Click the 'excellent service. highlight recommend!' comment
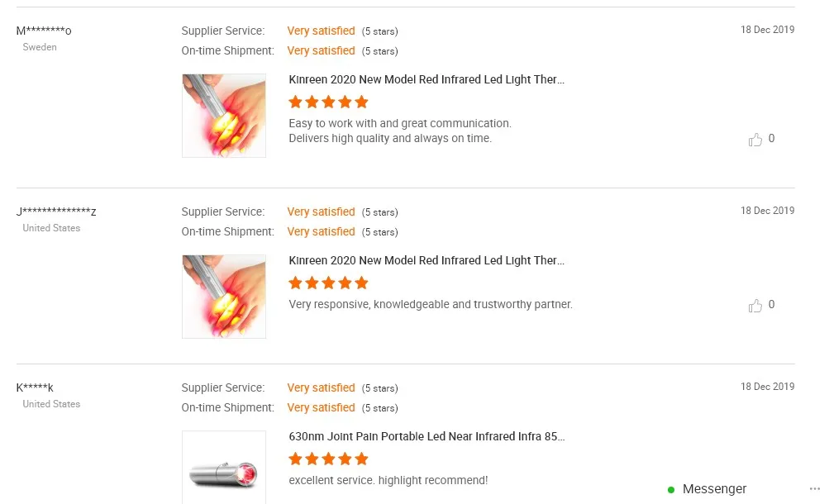829x504 pixels. tap(388, 481)
